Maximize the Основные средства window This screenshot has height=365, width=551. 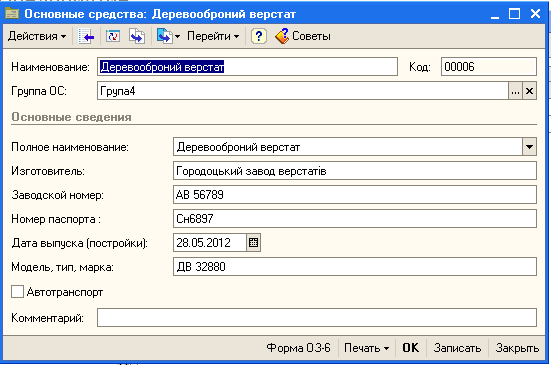click(x=514, y=14)
